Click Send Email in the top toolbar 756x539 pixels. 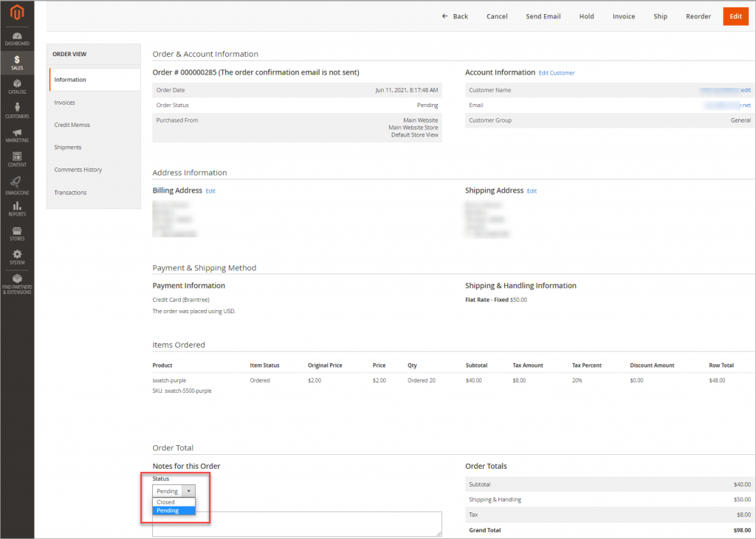point(543,16)
